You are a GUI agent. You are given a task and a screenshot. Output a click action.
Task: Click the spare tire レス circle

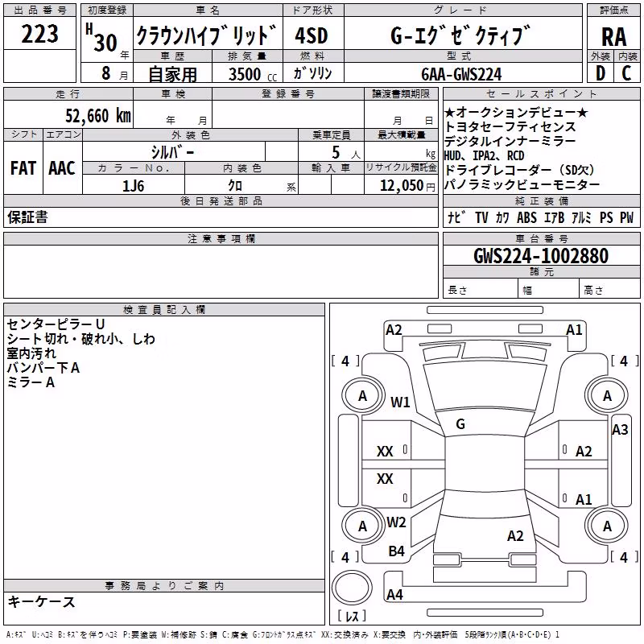pos(352,588)
